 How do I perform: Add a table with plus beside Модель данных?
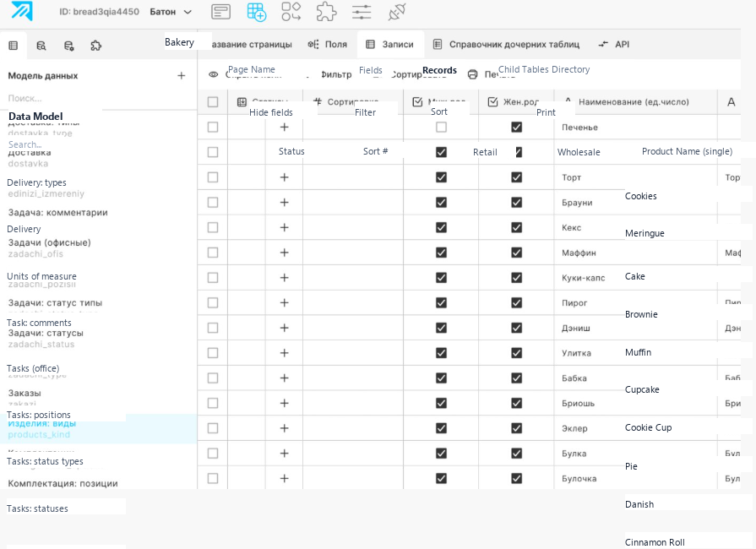coord(182,76)
